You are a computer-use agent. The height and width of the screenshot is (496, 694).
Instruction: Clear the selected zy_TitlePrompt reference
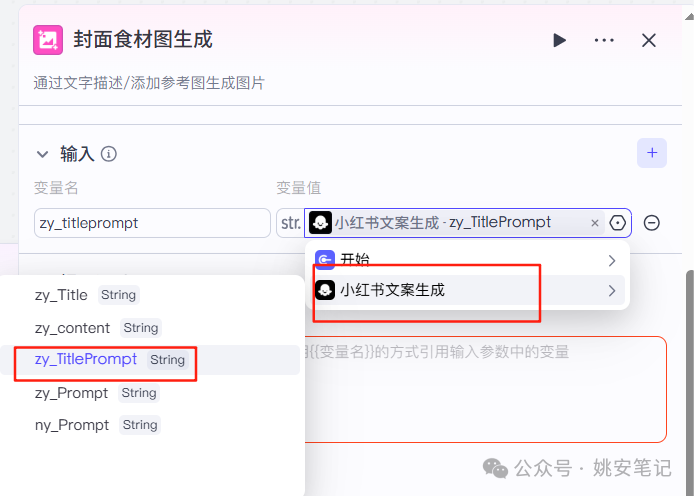click(x=595, y=223)
